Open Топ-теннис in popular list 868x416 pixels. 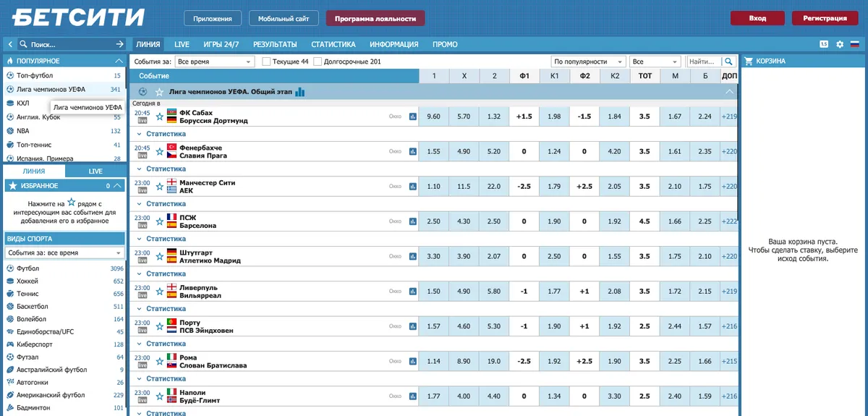tap(65, 145)
